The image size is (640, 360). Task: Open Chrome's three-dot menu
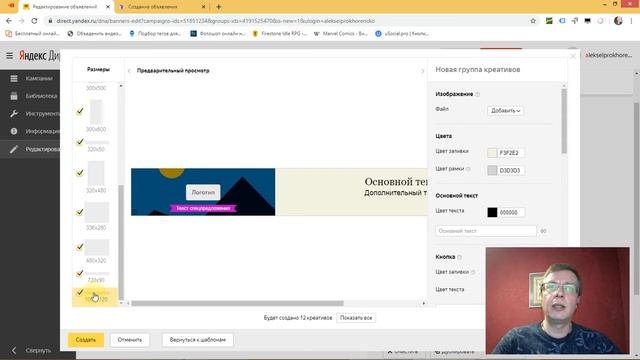631,21
